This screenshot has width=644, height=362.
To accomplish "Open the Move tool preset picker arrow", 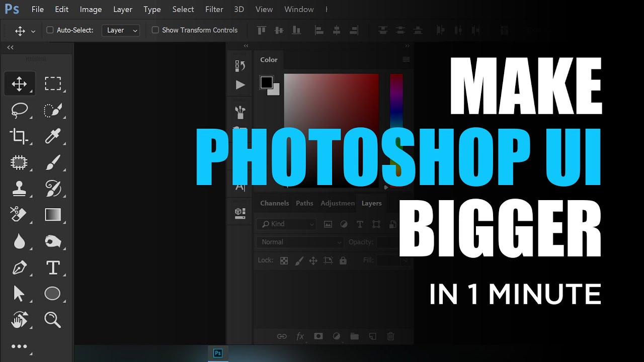I will tap(33, 31).
